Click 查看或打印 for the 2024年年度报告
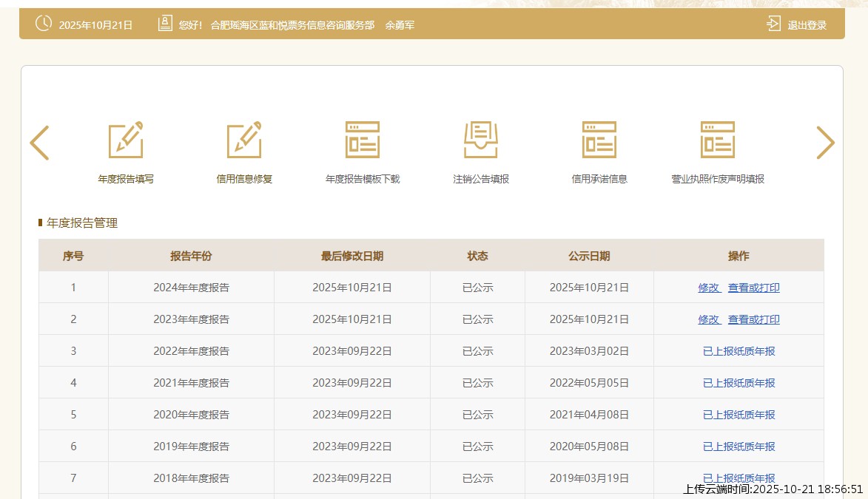Viewport: 868px width, 499px height. pos(753,288)
